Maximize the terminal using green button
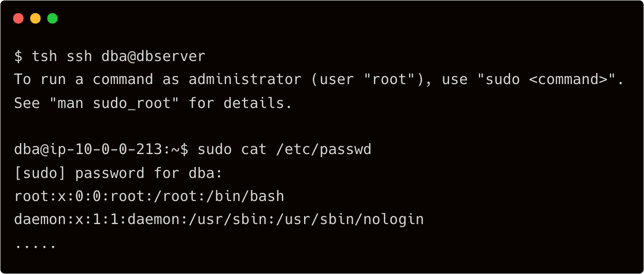The height and width of the screenshot is (274, 644). (x=52, y=19)
